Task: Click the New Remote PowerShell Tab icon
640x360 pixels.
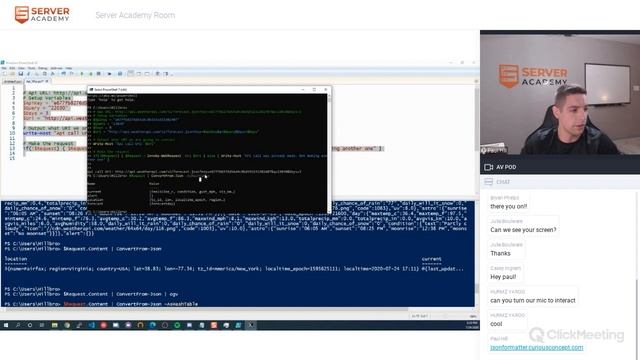Action: point(109,73)
